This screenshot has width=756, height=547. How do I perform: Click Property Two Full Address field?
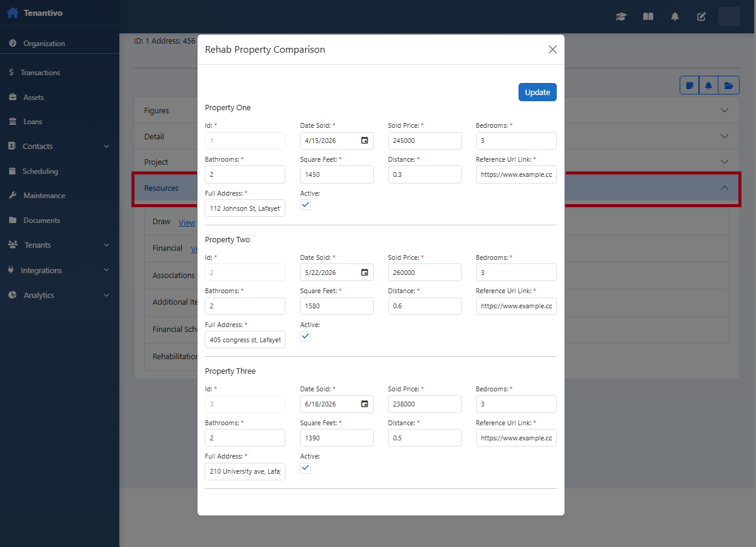tap(245, 340)
